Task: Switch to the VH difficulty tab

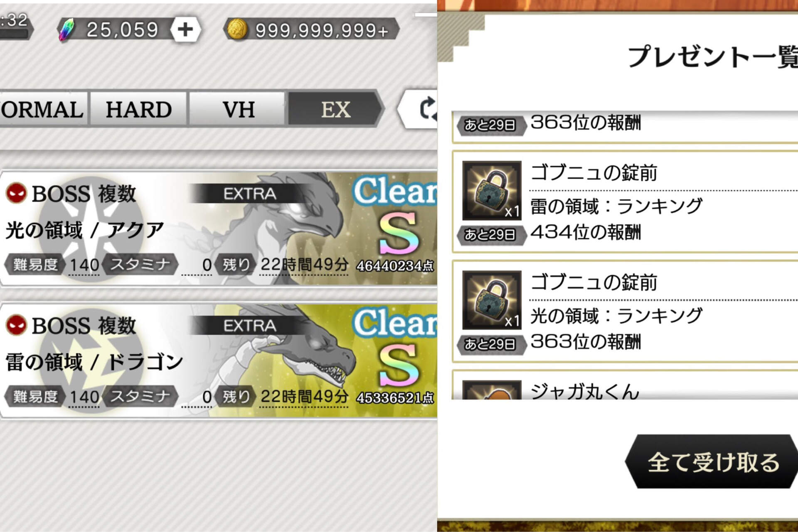Action: click(238, 109)
